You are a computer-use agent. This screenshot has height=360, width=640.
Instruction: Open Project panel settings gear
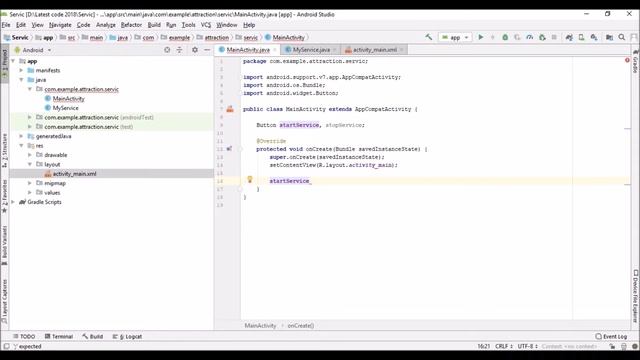click(x=195, y=50)
